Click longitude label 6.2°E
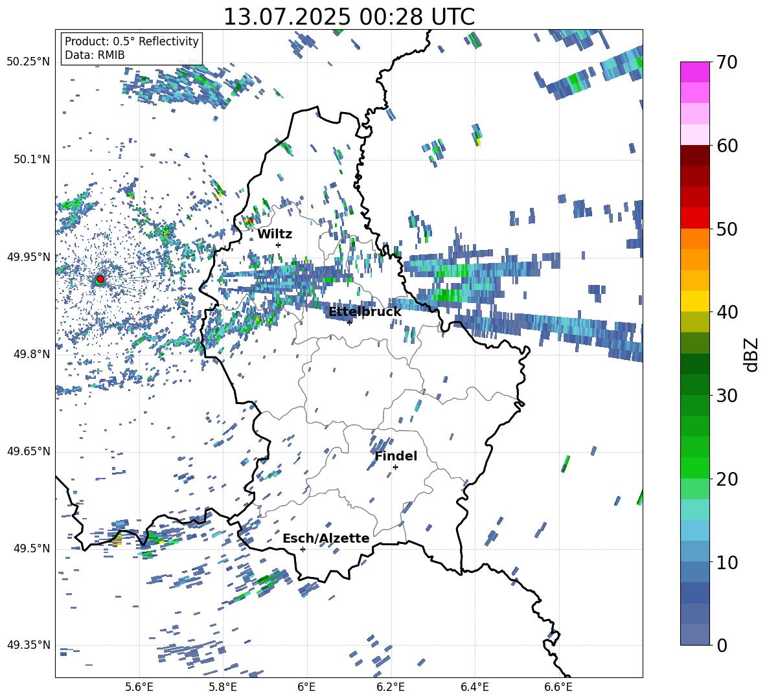Screen dimensions: 767x700 391,687
